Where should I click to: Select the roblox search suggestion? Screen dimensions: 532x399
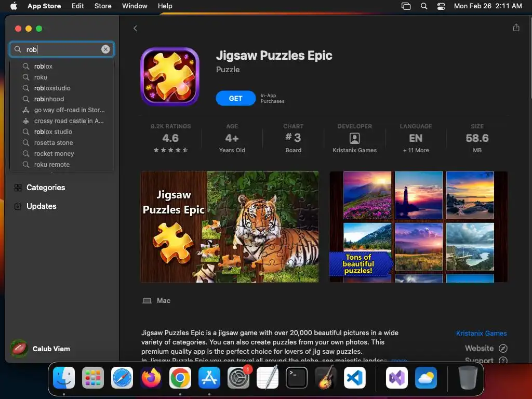pyautogui.click(x=62, y=66)
